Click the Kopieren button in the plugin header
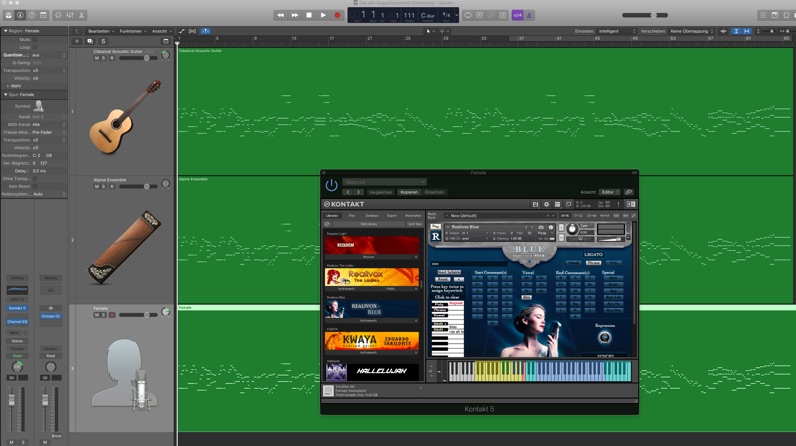796x446 pixels. [409, 192]
